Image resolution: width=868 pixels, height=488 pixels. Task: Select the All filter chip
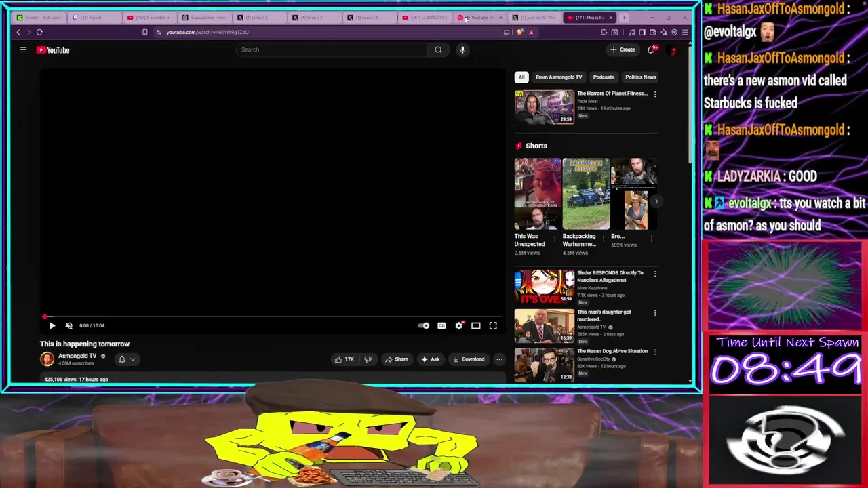coord(521,77)
